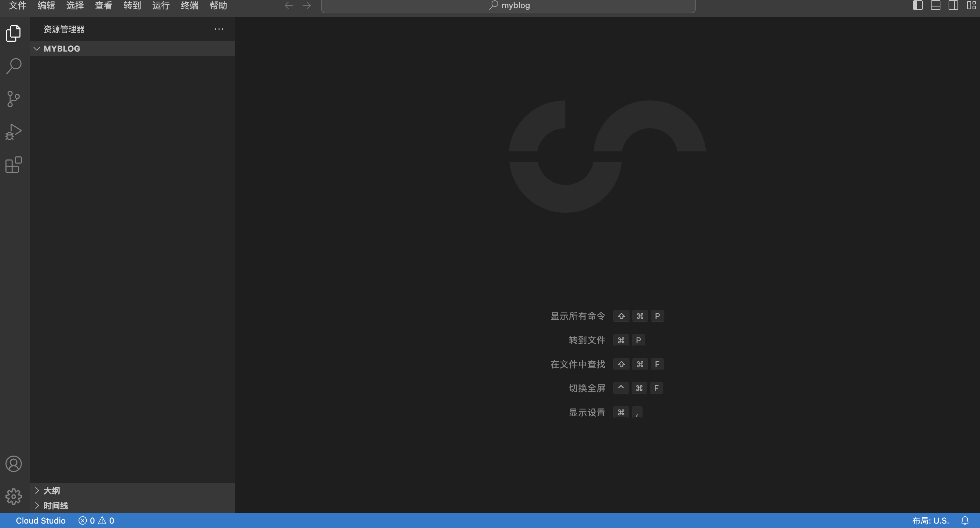Open the Explorer view in activity bar
980x528 pixels.
[14, 33]
